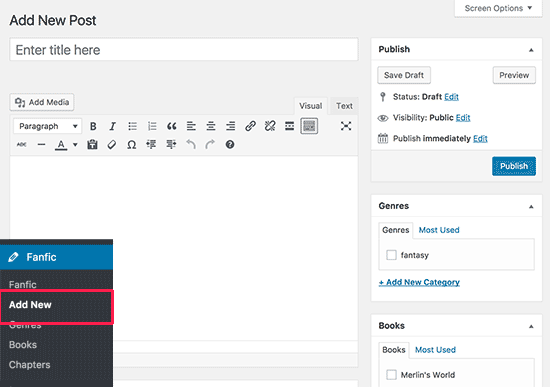Toggle bold formatting in the editor
The width and height of the screenshot is (550, 387).
[x=93, y=126]
